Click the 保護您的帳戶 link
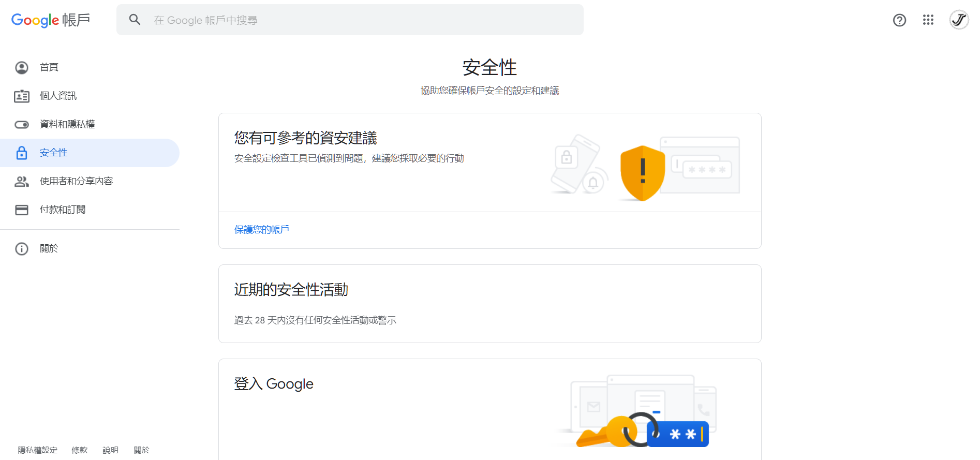The height and width of the screenshot is (460, 980). [262, 229]
